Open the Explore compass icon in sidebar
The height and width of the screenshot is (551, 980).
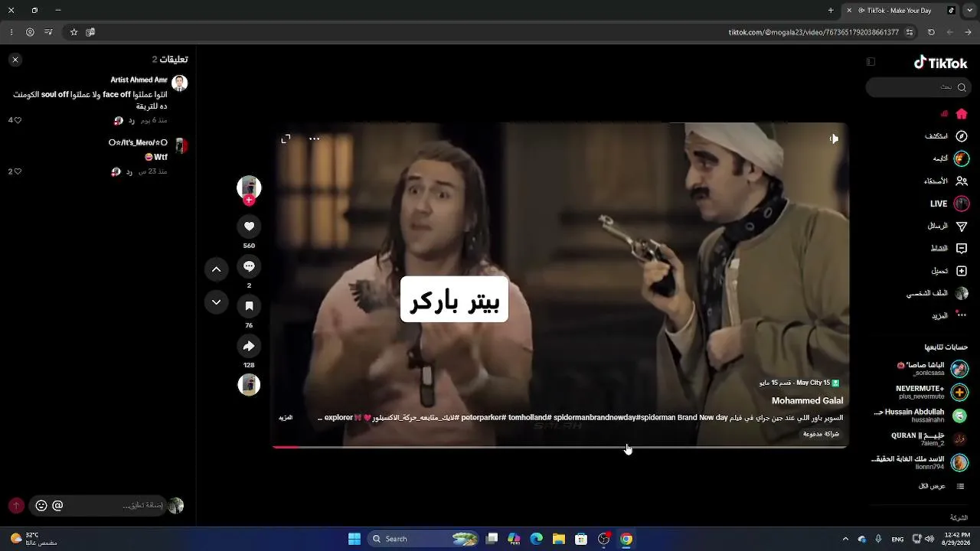[962, 136]
